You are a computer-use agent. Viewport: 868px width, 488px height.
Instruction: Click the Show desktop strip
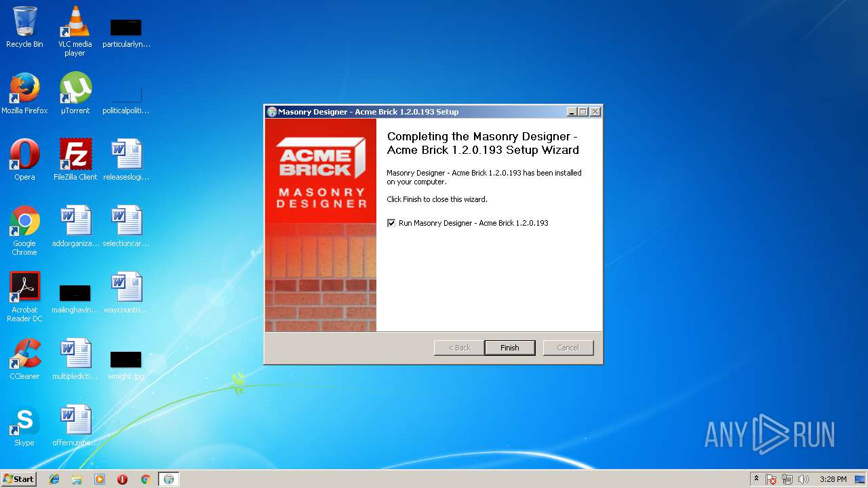pyautogui.click(x=860, y=479)
